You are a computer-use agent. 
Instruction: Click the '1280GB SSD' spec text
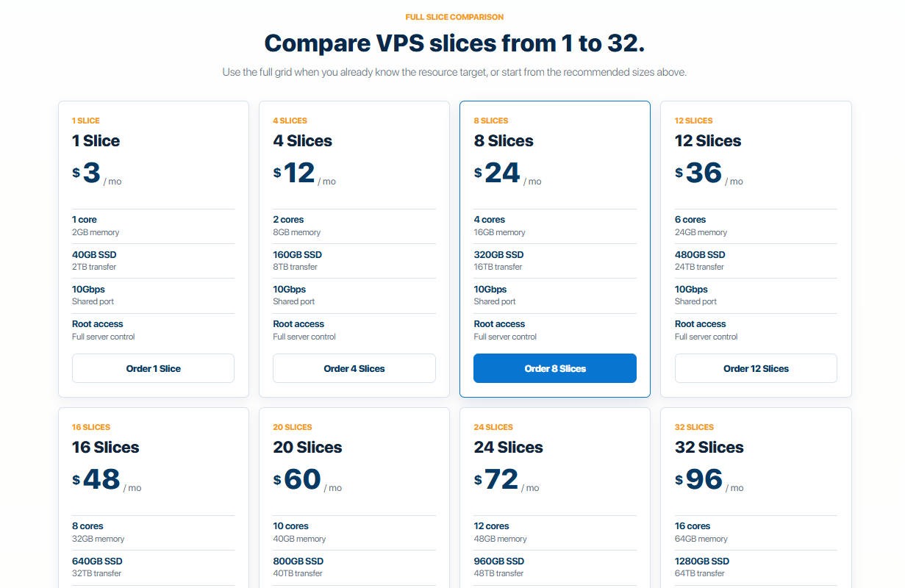(702, 561)
